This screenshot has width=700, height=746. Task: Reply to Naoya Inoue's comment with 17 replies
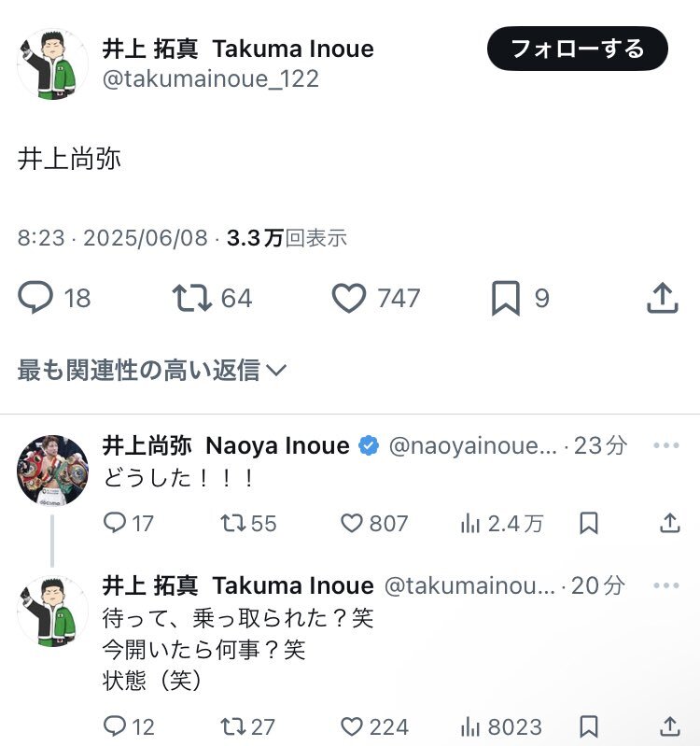click(129, 524)
